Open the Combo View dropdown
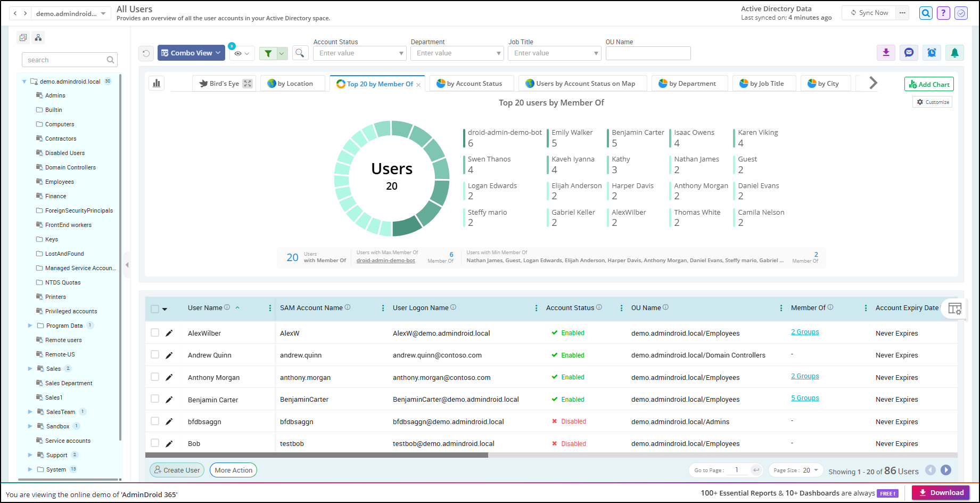 192,53
